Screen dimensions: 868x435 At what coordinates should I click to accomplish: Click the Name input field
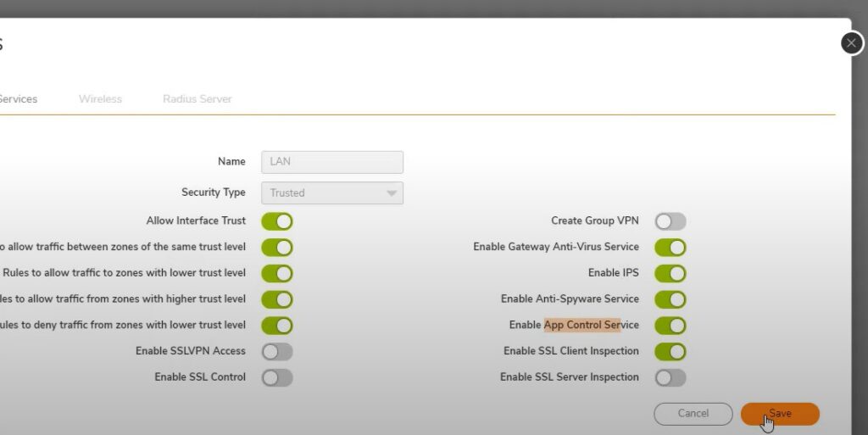pos(332,162)
